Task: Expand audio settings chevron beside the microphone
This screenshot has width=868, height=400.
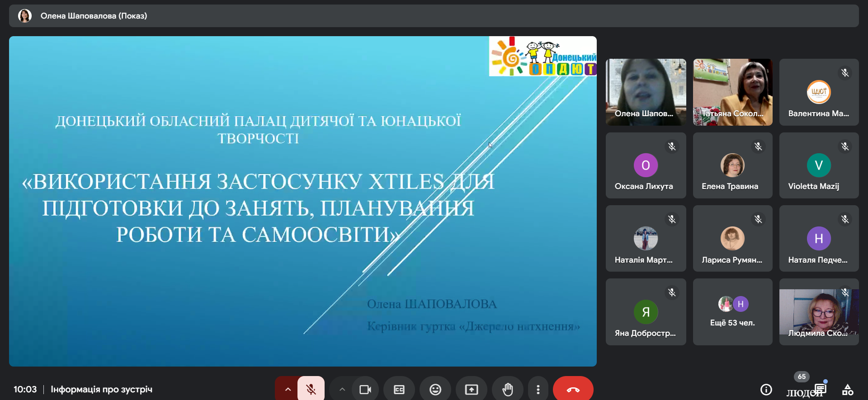Action: (x=288, y=389)
